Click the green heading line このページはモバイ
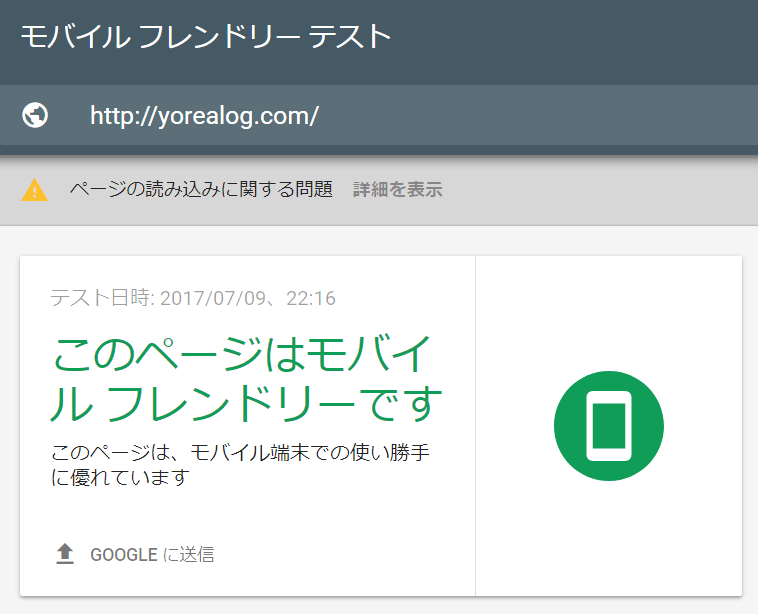The image size is (758, 614). click(x=242, y=355)
